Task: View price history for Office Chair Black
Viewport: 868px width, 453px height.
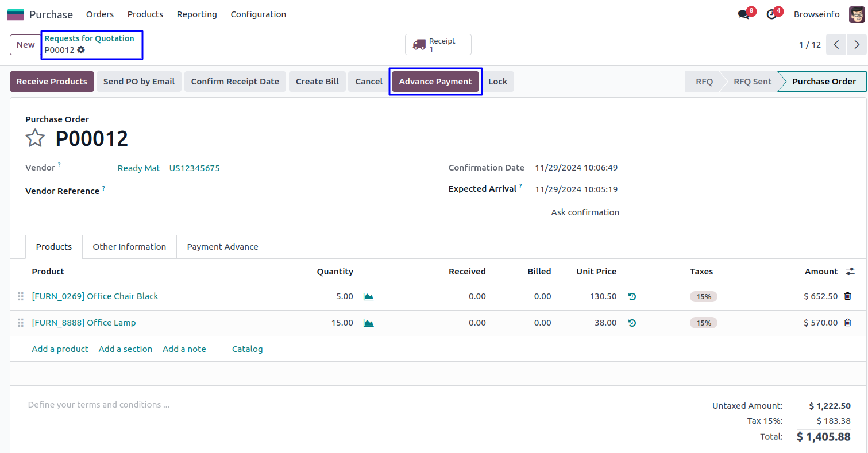Action: 632,297
